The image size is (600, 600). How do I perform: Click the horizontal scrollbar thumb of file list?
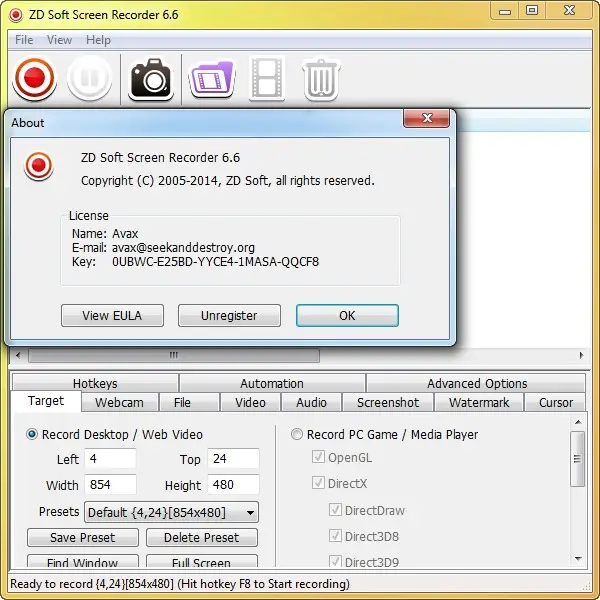point(174,355)
